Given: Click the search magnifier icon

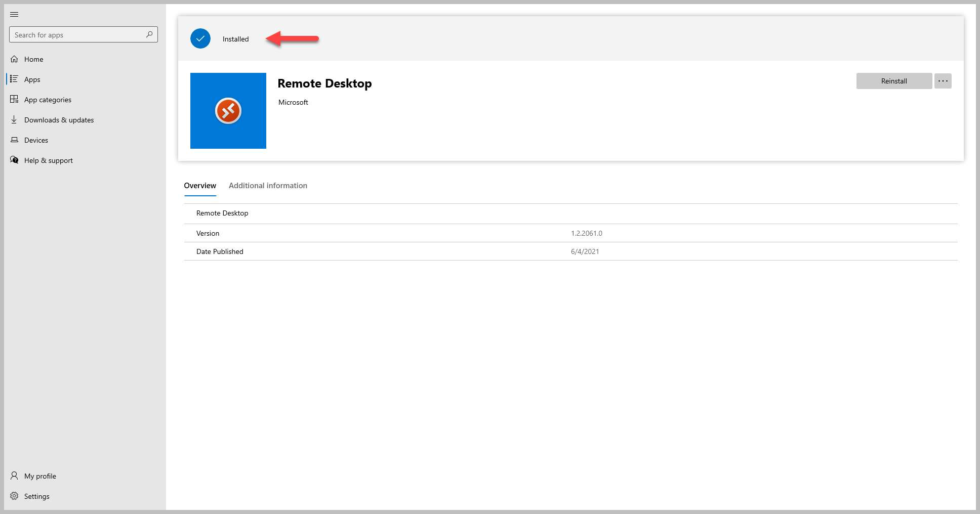Looking at the screenshot, I should (x=149, y=34).
